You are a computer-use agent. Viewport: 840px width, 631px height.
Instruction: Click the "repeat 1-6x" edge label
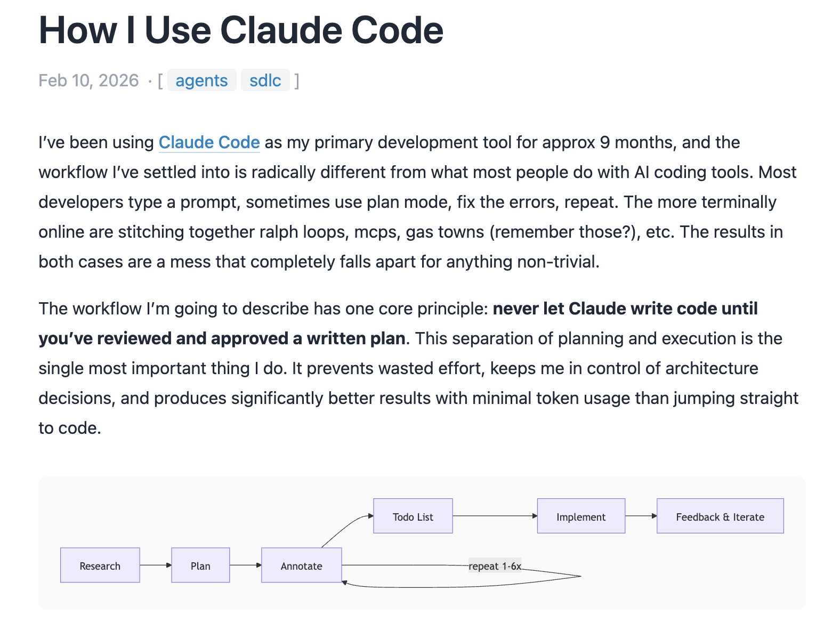click(495, 566)
